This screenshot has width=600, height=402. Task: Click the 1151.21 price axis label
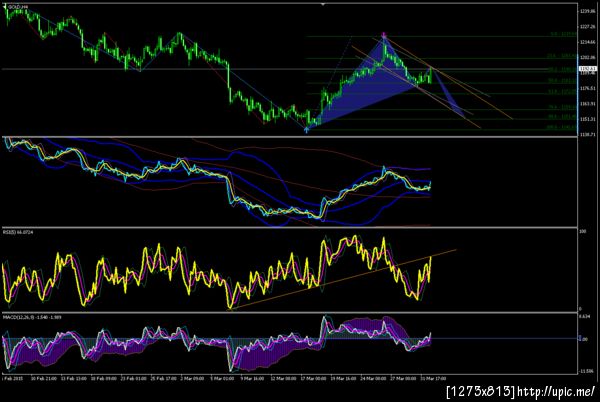click(587, 119)
